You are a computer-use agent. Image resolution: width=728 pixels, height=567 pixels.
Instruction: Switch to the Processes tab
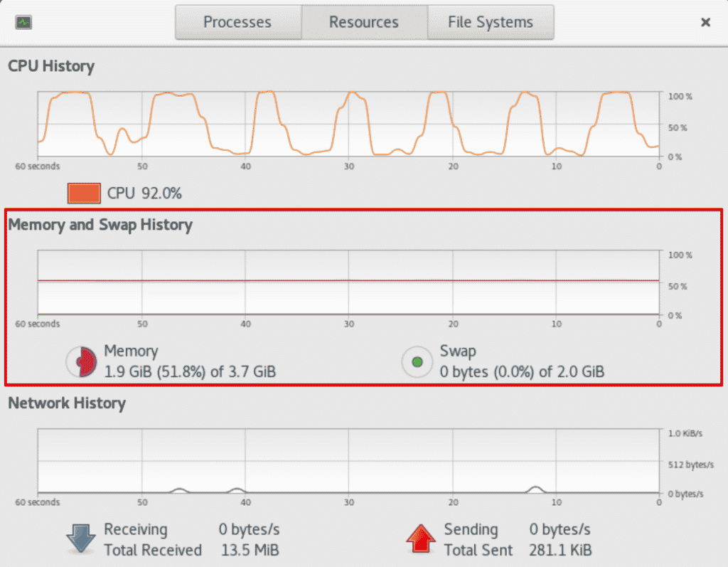click(x=237, y=22)
